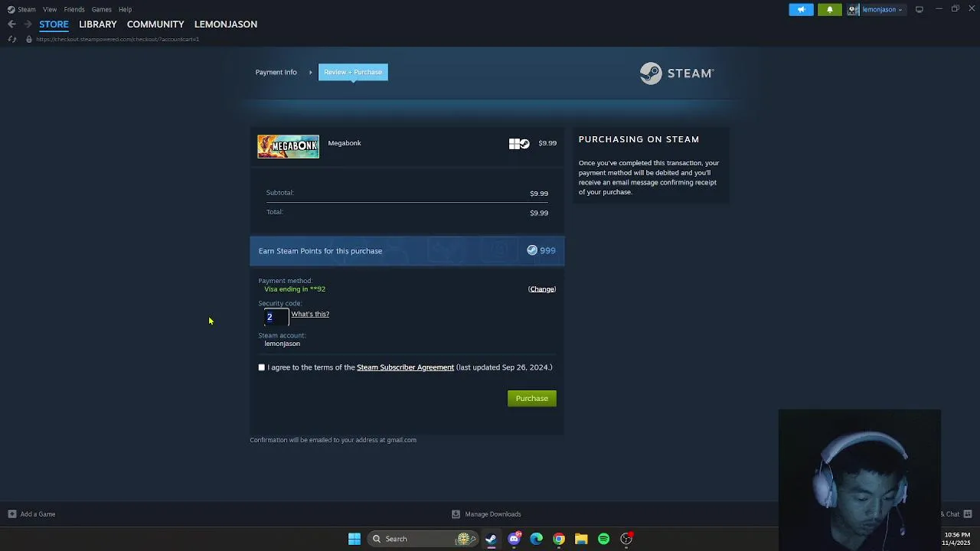This screenshot has height=551, width=980.
Task: Go back with the left arrow
Action: point(11,24)
